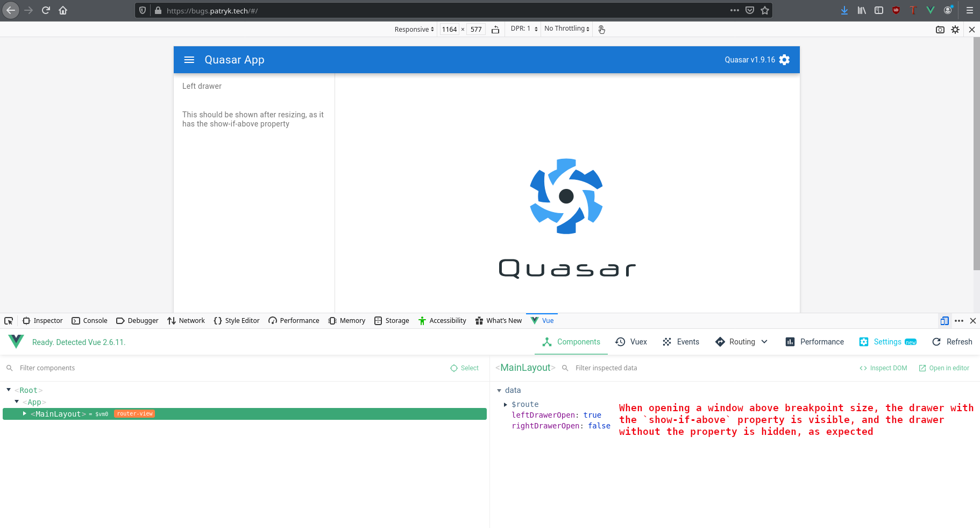Image resolution: width=980 pixels, height=528 pixels.
Task: Enable touch simulation in the device toolbar
Action: pyautogui.click(x=601, y=29)
